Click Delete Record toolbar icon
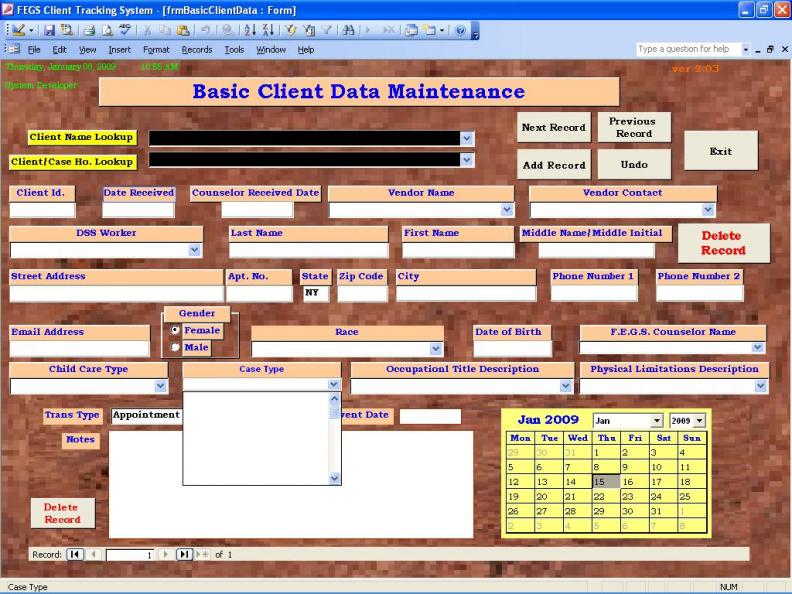The image size is (792, 594). (388, 30)
